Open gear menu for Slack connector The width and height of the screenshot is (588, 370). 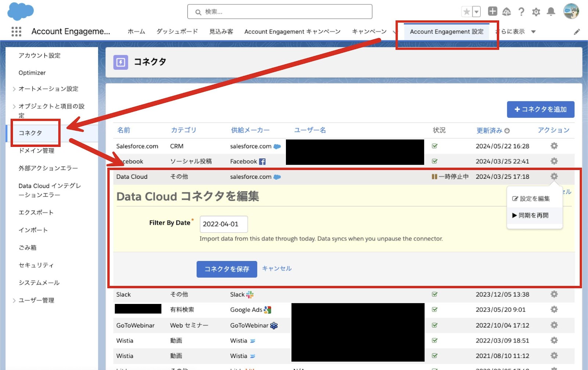click(554, 294)
